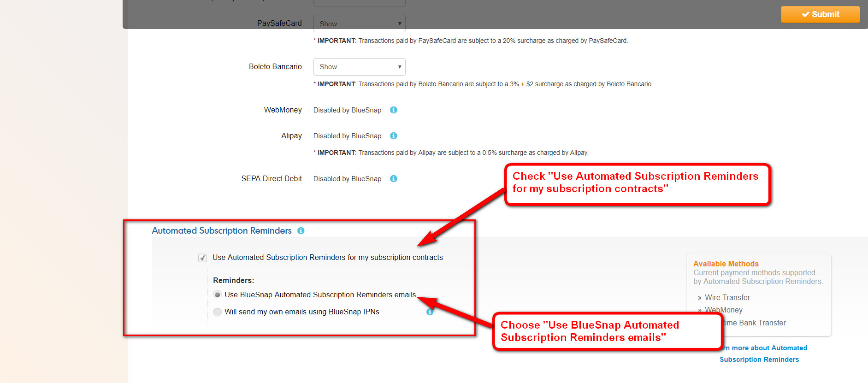Click Disabled by BlueSnap text for WebMoney
Screen dimensions: 868x383
(x=348, y=110)
